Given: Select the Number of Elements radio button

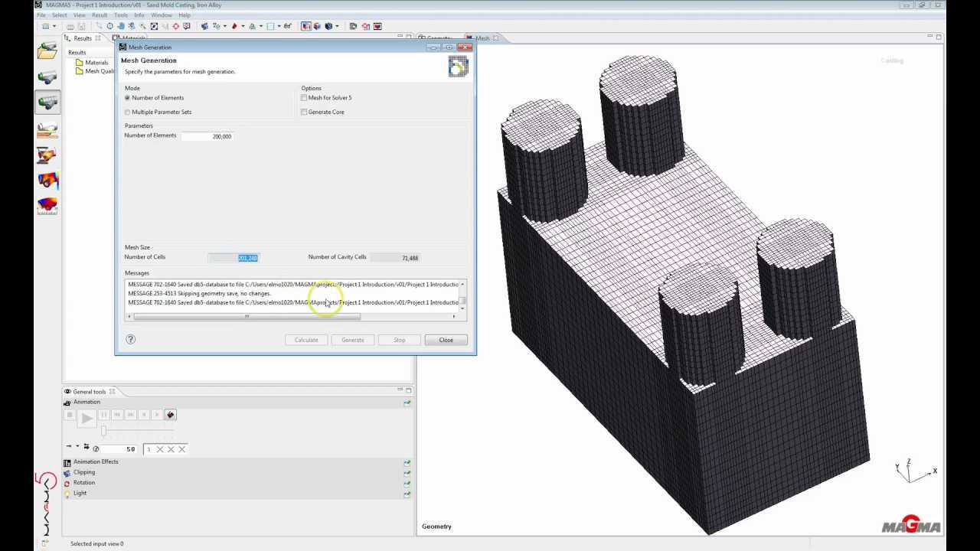Looking at the screenshot, I should click(x=128, y=98).
